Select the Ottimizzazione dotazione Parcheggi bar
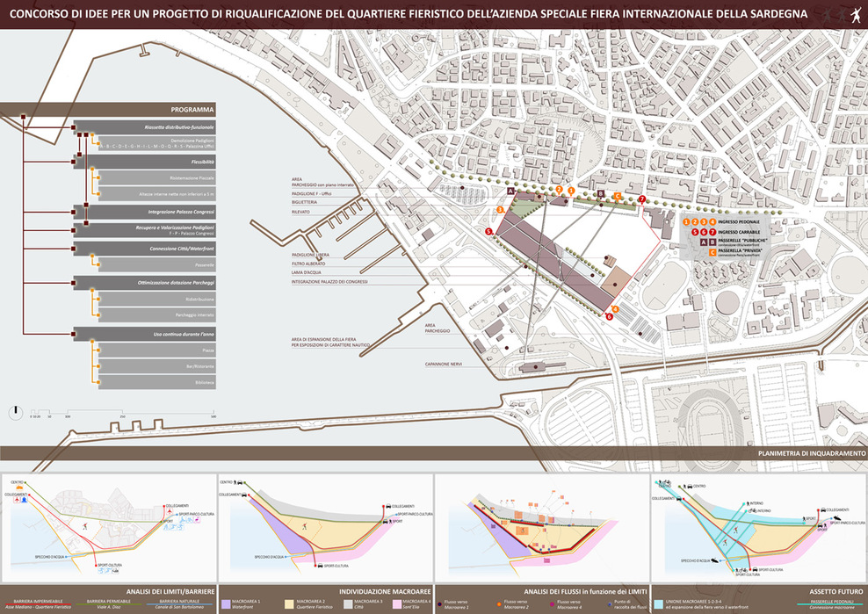Screen dimensions: 868x614 pyautogui.click(x=144, y=283)
